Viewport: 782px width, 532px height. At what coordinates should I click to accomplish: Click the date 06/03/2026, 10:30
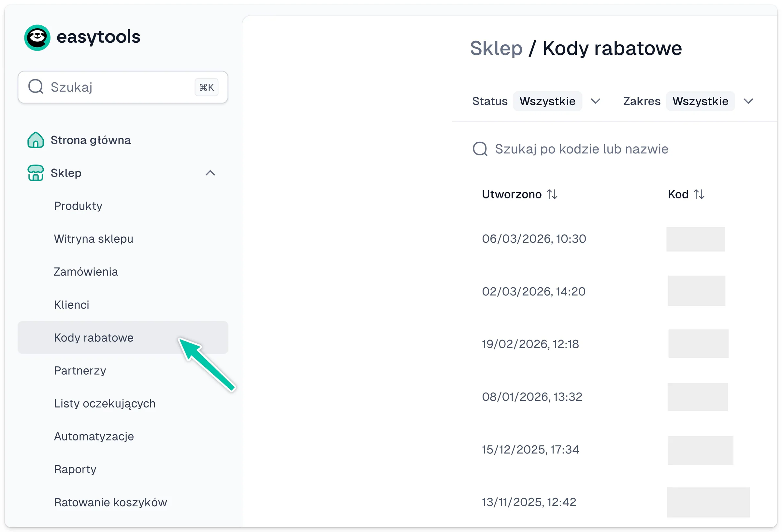534,238
